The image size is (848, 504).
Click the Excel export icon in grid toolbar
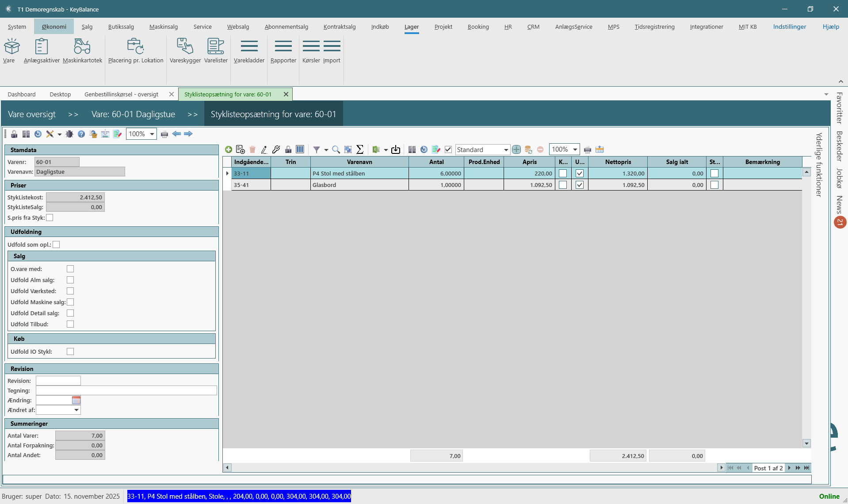tap(376, 150)
